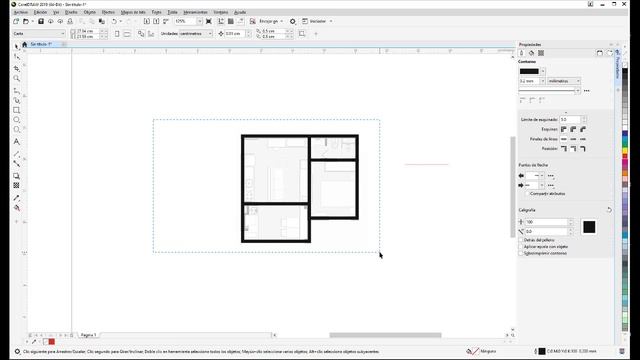Set page orientation to landscape
The image size is (640, 360).
coord(127,33)
